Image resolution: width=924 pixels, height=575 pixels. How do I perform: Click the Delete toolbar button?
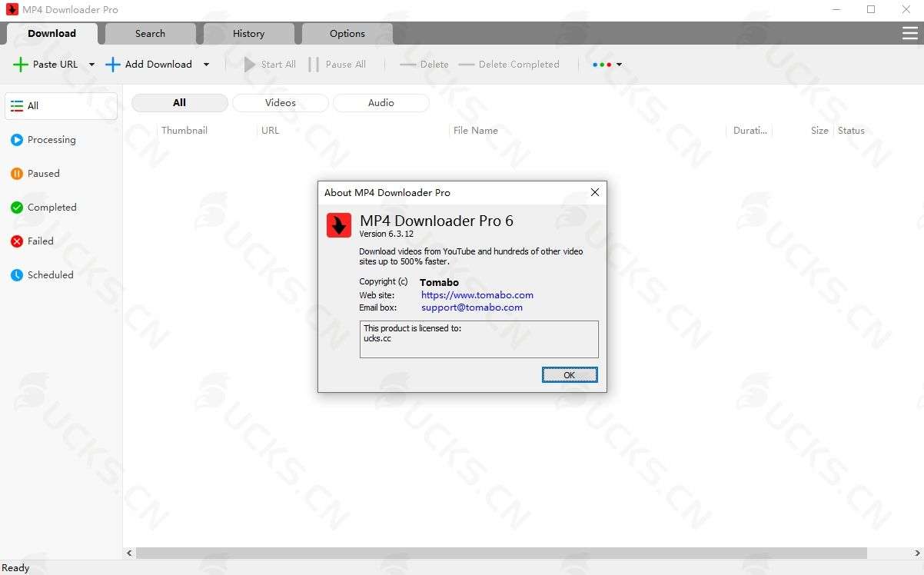tap(424, 65)
